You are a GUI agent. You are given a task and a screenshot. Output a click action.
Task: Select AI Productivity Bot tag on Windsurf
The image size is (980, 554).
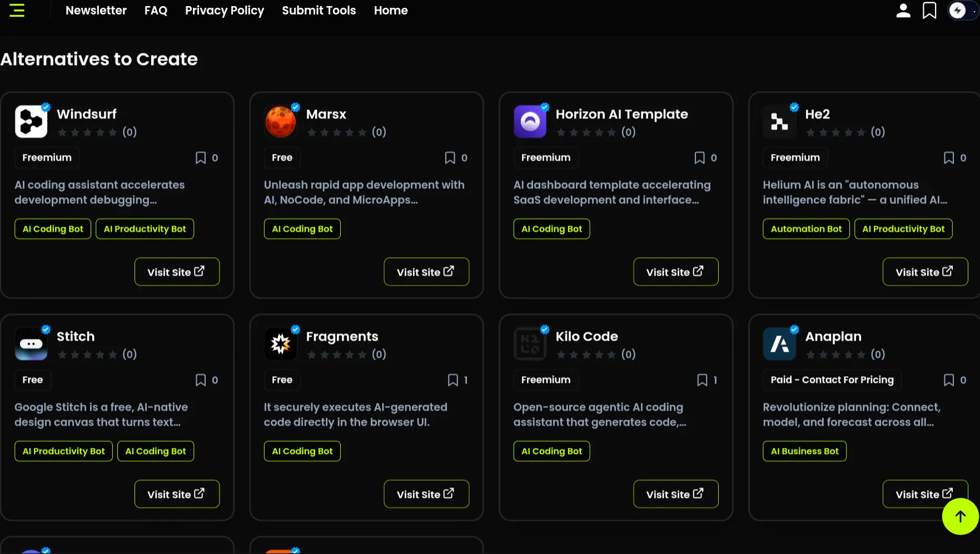[145, 229]
